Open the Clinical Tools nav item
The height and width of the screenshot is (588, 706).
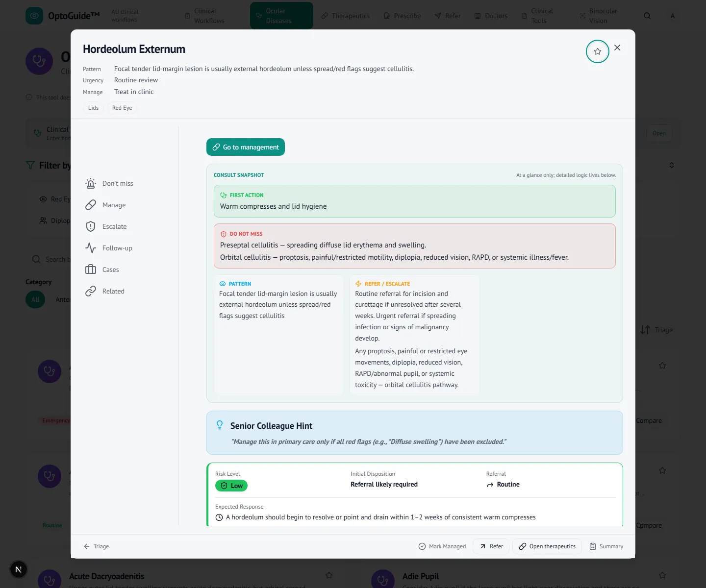(x=541, y=16)
